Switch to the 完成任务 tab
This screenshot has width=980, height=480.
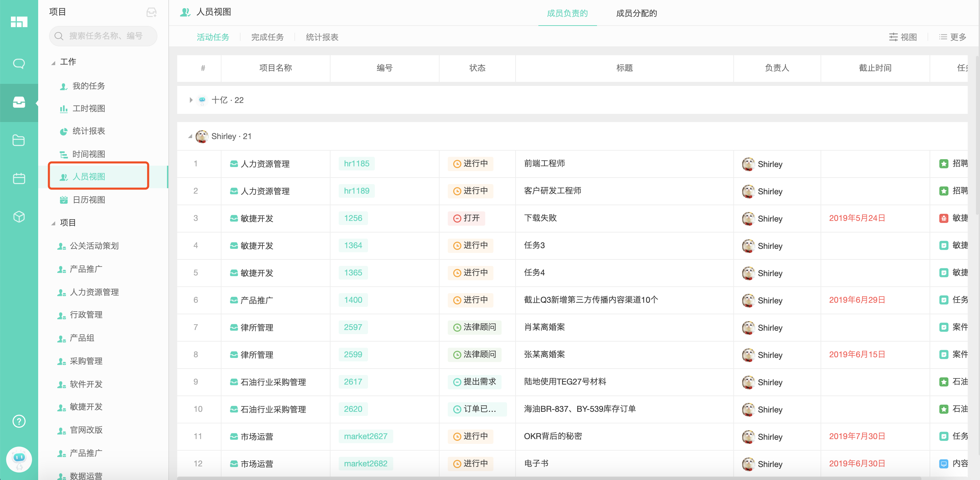point(267,37)
